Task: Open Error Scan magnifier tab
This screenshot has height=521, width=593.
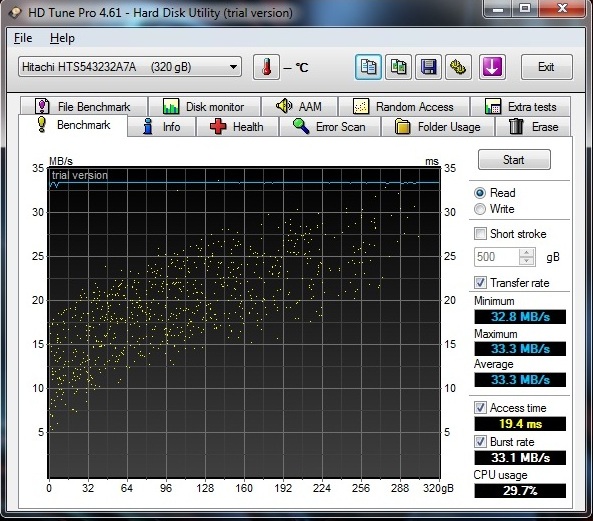Action: tap(330, 126)
